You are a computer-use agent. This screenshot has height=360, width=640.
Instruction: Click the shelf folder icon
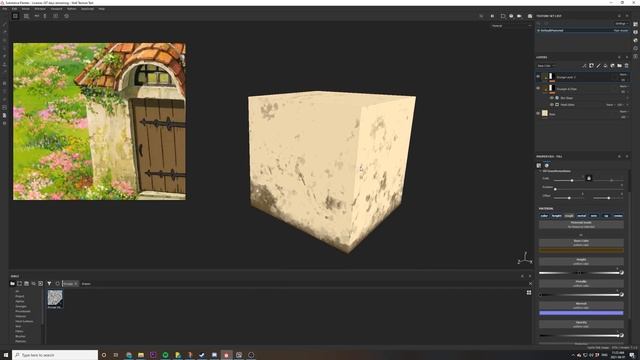[13, 283]
